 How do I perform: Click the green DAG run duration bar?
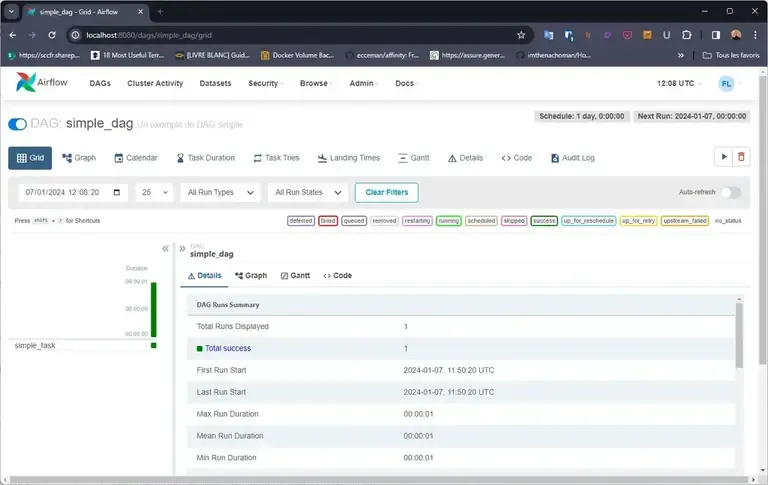pyautogui.click(x=153, y=309)
